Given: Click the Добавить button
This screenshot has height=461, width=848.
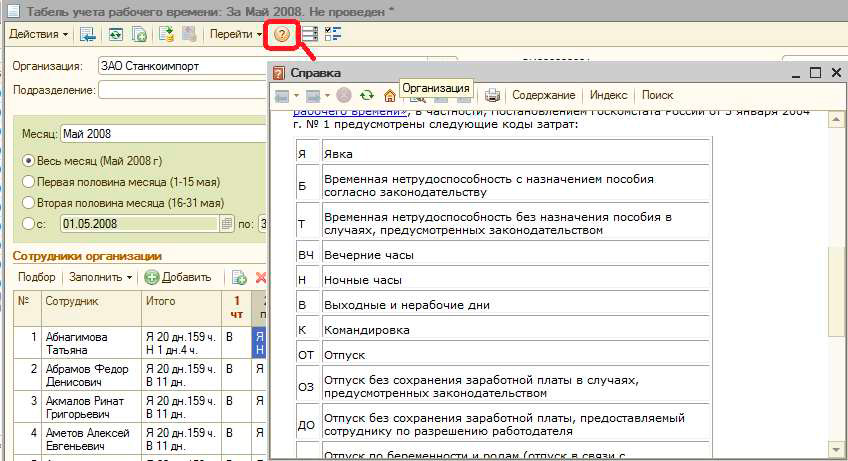Looking at the screenshot, I should coord(178,278).
